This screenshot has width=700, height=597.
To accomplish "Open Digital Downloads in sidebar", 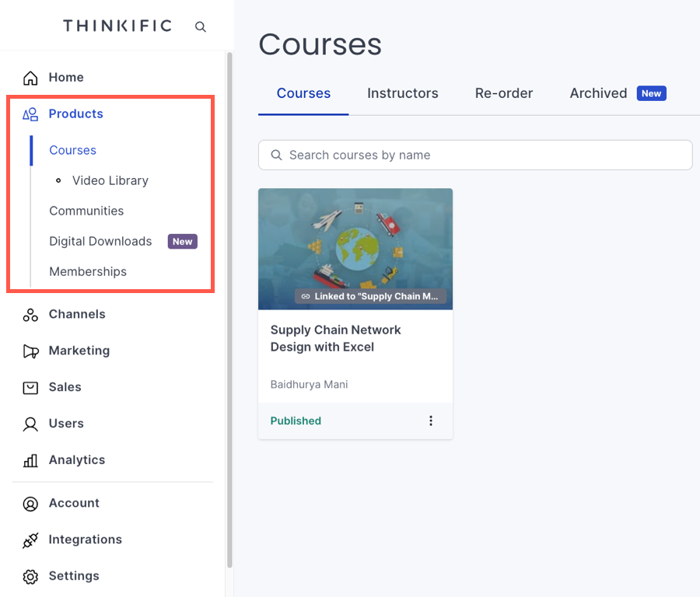I will tap(100, 241).
